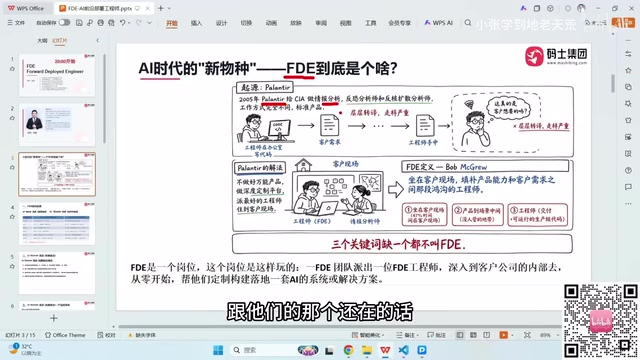Open the 备注 notes dropdown in status bar
Screen dimensions: 640x360
[407, 335]
